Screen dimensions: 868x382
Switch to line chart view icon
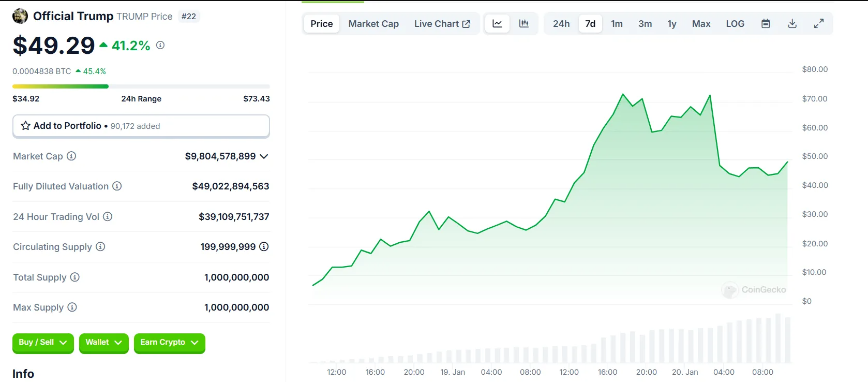tap(497, 24)
